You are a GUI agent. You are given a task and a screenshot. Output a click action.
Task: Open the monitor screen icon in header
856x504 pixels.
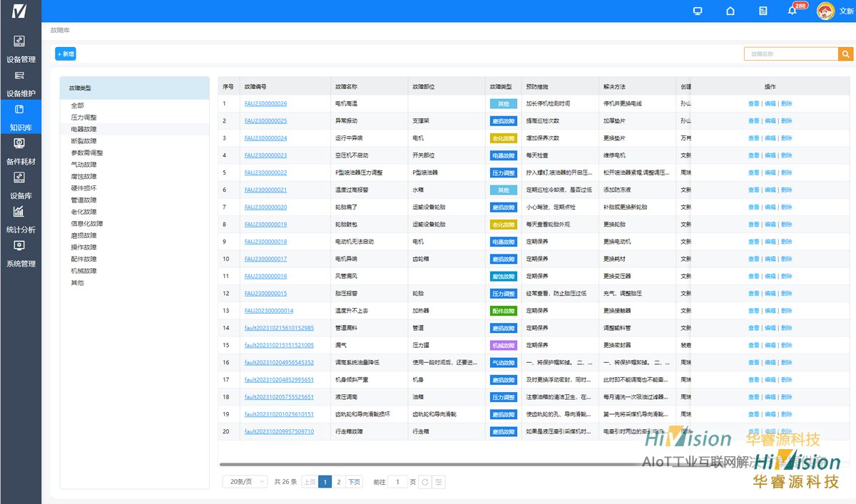(x=698, y=11)
